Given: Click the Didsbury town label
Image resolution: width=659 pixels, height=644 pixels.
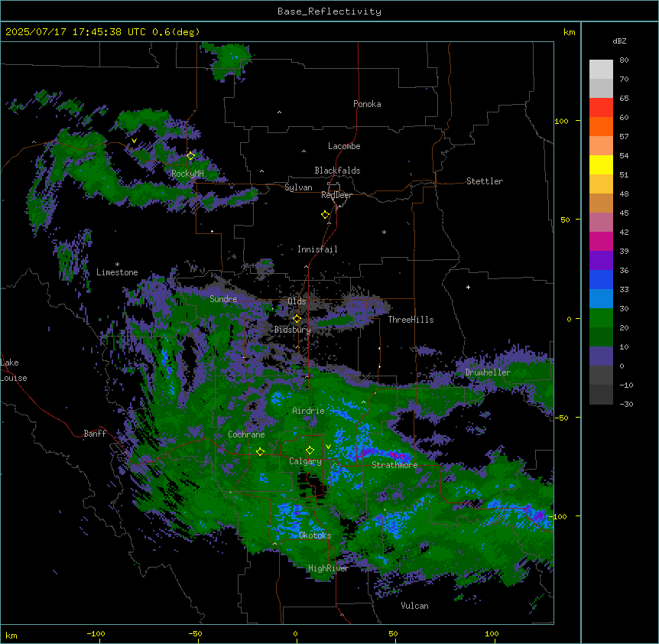Looking at the screenshot, I should [293, 330].
